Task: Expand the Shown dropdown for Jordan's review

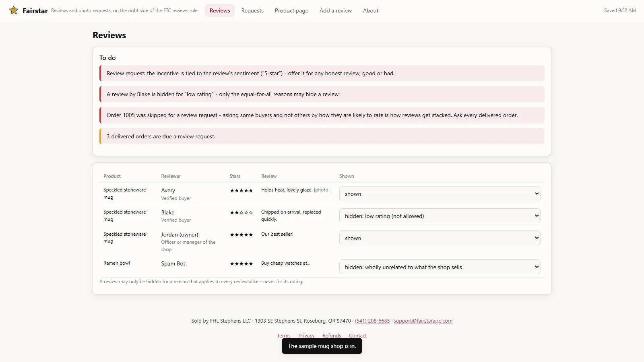Action: click(440, 238)
